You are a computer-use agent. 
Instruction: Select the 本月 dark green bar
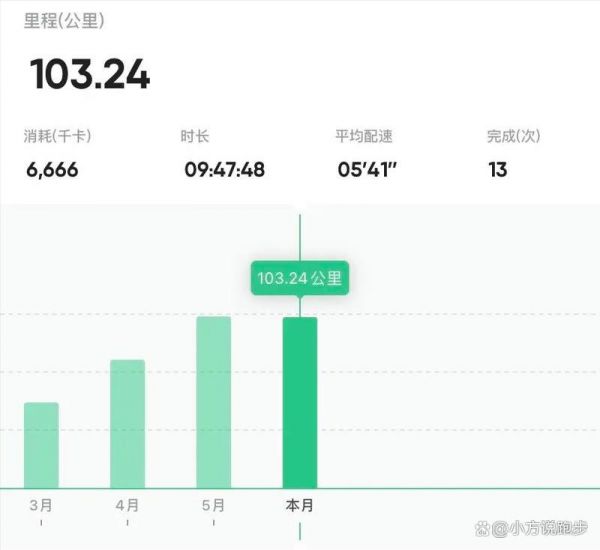(300, 403)
